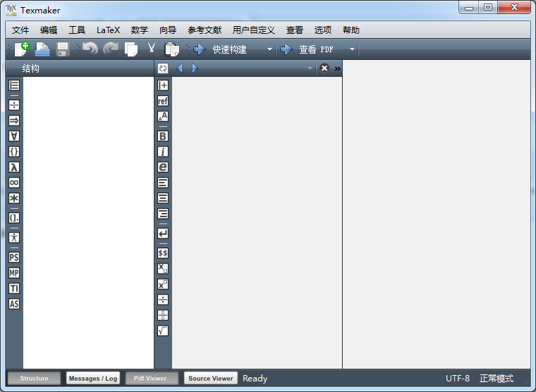The image size is (536, 392).
Task: Toggle the Structure panel button
Action: click(x=34, y=378)
